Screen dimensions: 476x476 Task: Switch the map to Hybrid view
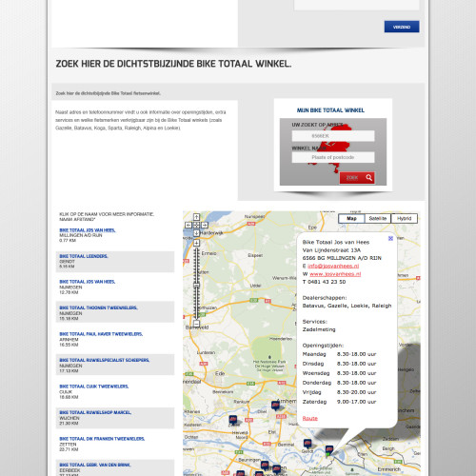pos(404,218)
